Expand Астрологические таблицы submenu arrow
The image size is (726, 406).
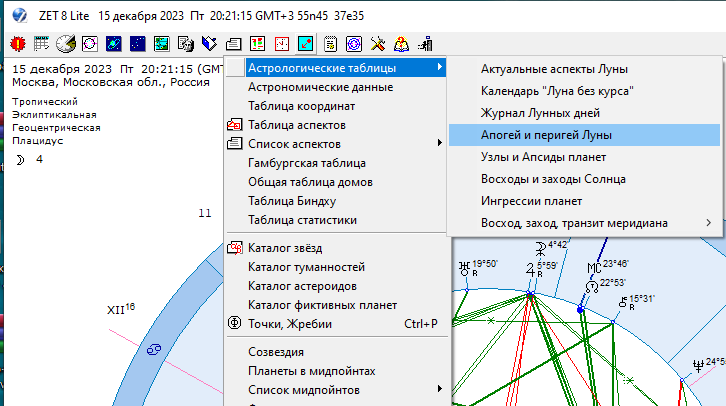(439, 68)
